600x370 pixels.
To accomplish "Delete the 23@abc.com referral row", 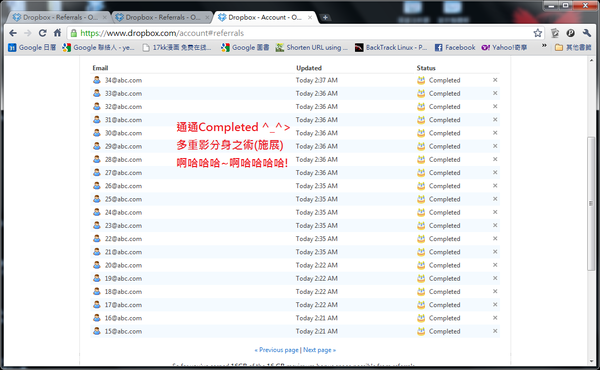I will pyautogui.click(x=495, y=225).
